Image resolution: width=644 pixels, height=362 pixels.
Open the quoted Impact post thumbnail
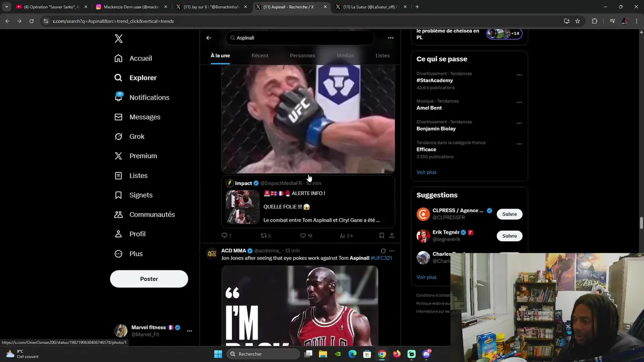point(243,207)
